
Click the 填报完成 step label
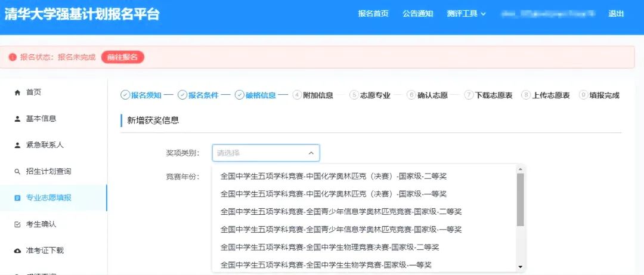pos(605,95)
